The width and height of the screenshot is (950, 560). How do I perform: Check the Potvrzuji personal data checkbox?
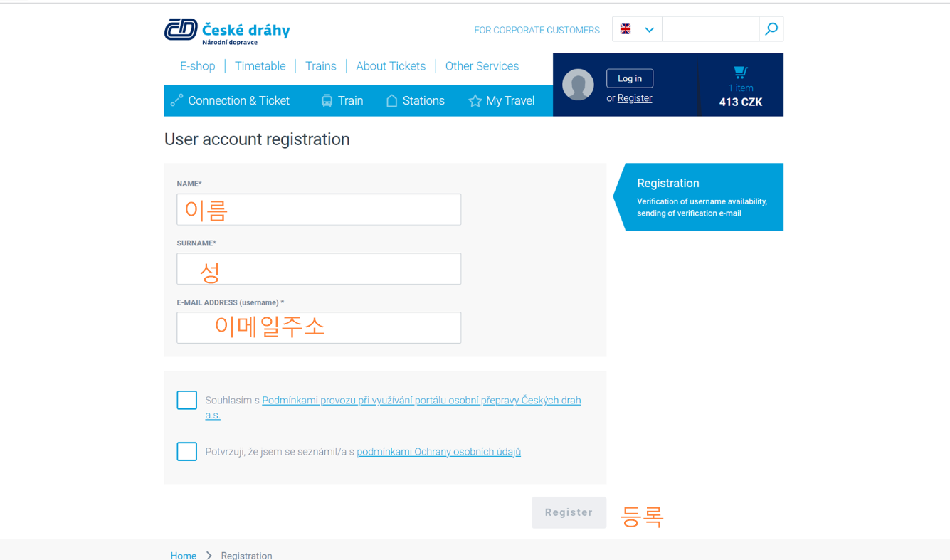pyautogui.click(x=187, y=451)
